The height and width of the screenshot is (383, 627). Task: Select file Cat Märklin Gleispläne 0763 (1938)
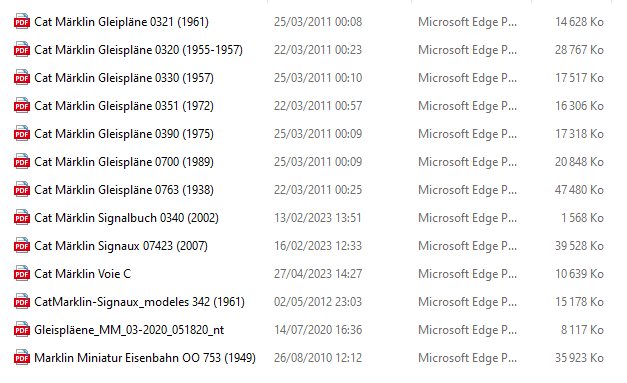[x=124, y=190]
